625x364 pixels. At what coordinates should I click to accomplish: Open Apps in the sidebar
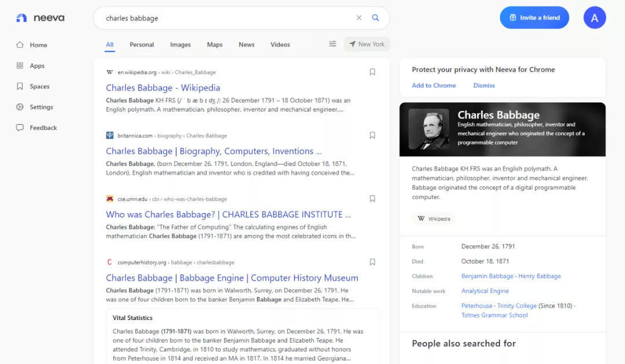(37, 66)
